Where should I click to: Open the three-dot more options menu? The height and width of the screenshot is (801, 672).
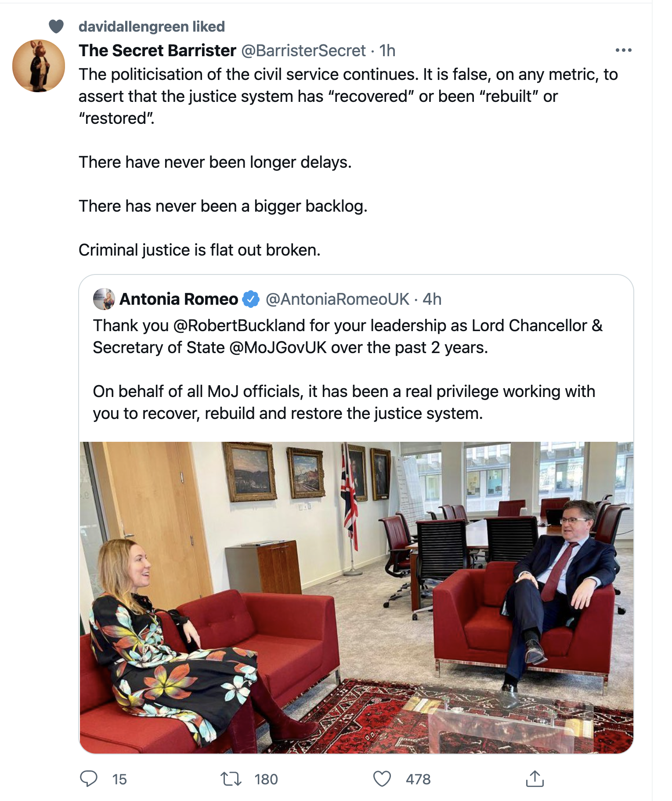(x=623, y=51)
